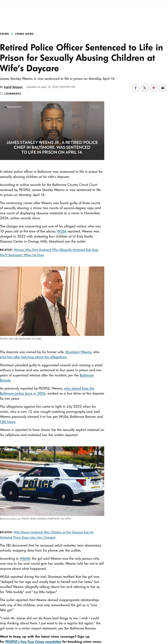The height and width of the screenshot is (644, 168).
Task: Pin the article on Pinterest
Action: [x=153, y=88]
